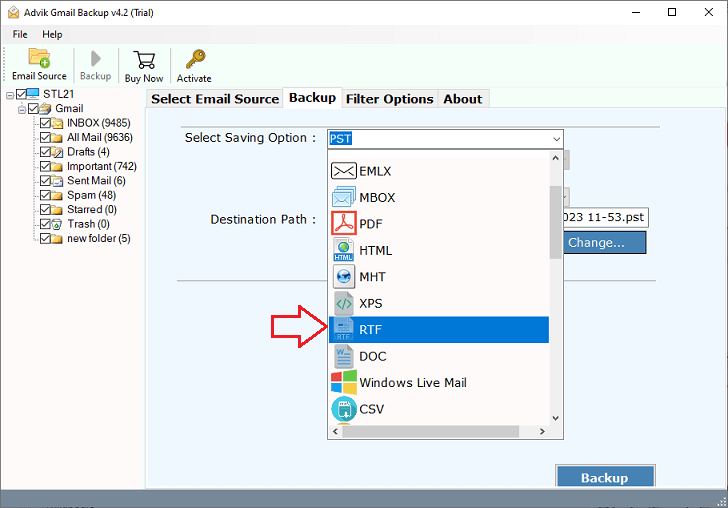The height and width of the screenshot is (508, 728).
Task: Click the Spam folder icon
Action: point(57,195)
